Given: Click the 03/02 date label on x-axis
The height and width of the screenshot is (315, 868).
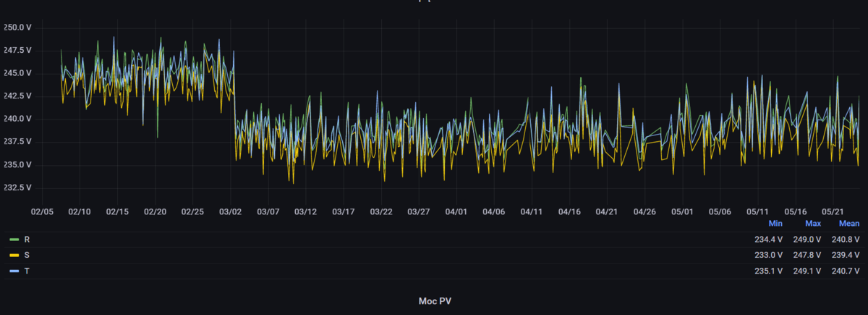Looking at the screenshot, I should [x=231, y=212].
